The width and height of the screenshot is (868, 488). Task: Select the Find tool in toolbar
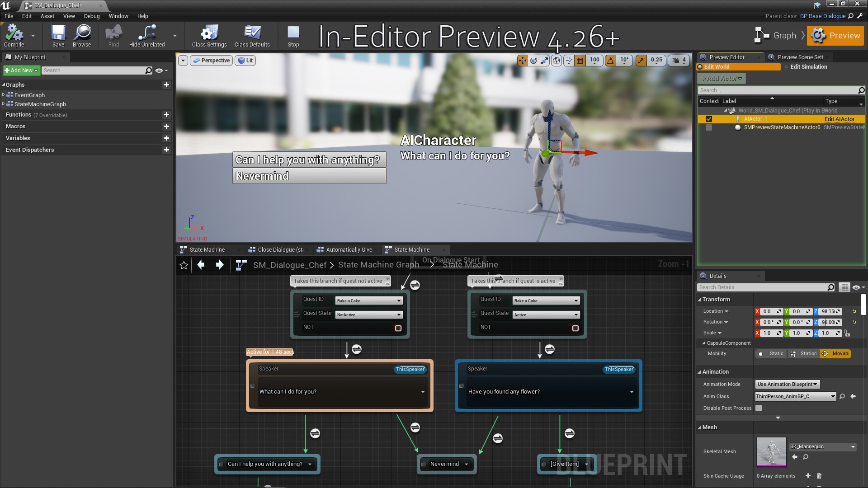tap(113, 36)
